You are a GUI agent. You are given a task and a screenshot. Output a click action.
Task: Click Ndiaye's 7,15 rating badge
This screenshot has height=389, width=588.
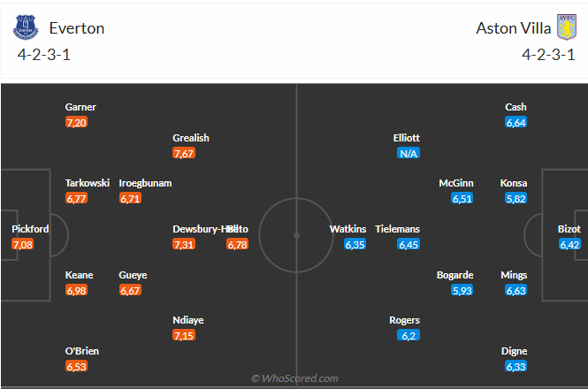(x=184, y=336)
